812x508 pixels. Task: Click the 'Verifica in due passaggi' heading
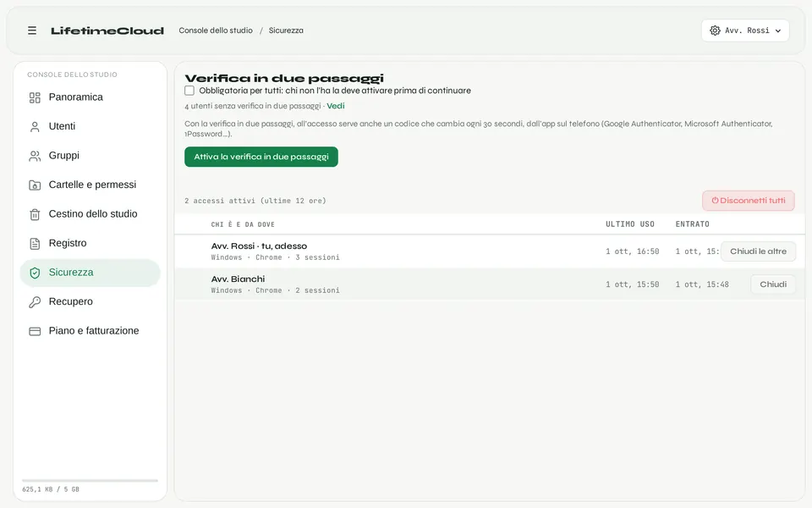pos(284,78)
